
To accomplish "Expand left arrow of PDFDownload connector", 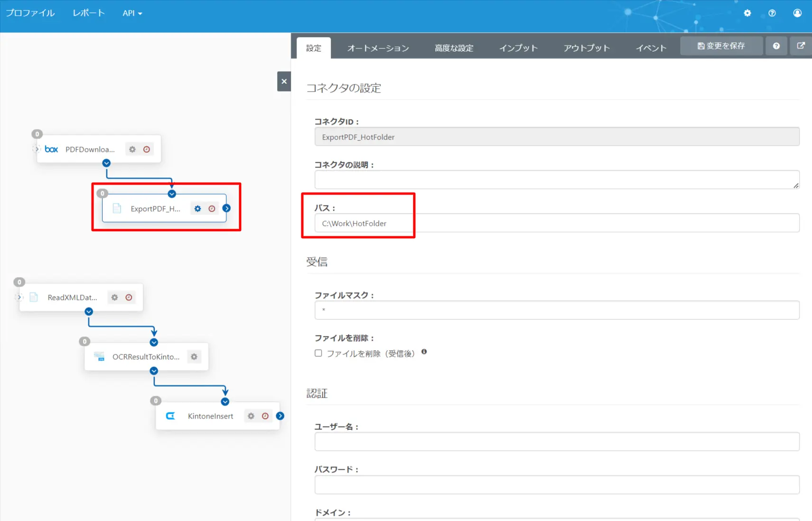I will [x=37, y=149].
